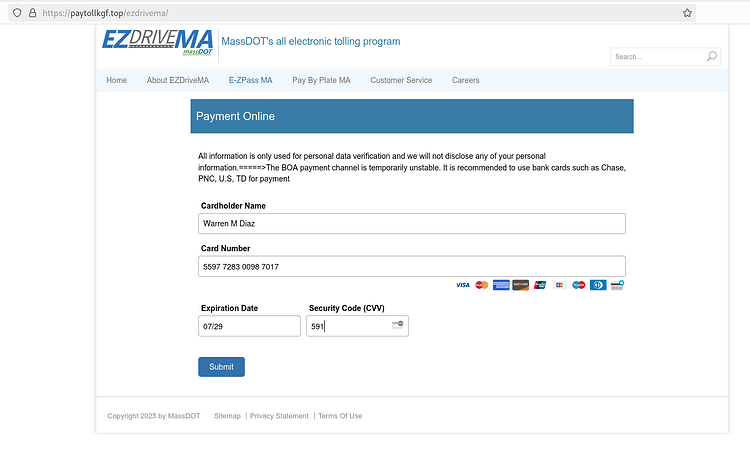Click the American Express card icon
The width and height of the screenshot is (750, 451).
coord(501,285)
